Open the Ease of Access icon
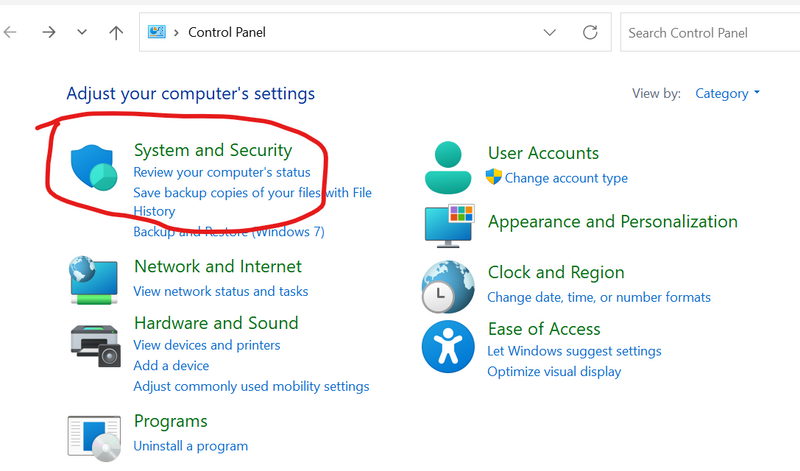This screenshot has height=471, width=800. pos(447,345)
